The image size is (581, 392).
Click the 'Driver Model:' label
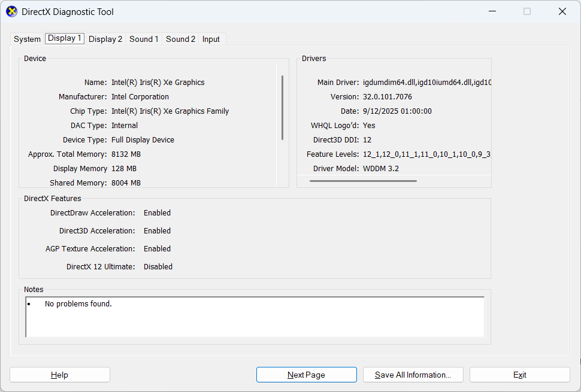click(336, 168)
